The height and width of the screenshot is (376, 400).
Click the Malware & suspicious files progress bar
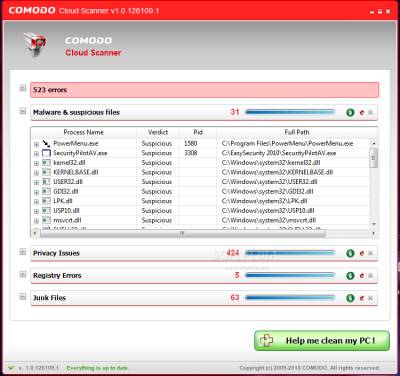290,112
